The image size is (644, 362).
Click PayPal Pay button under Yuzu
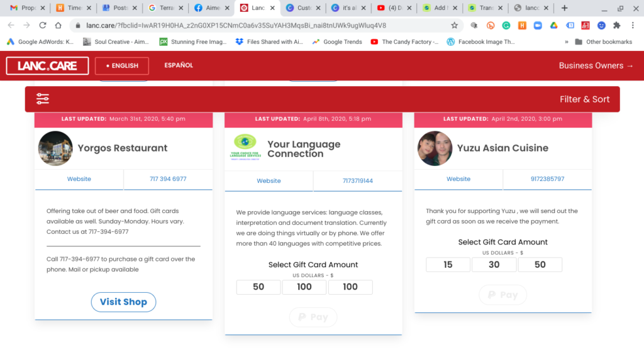502,295
